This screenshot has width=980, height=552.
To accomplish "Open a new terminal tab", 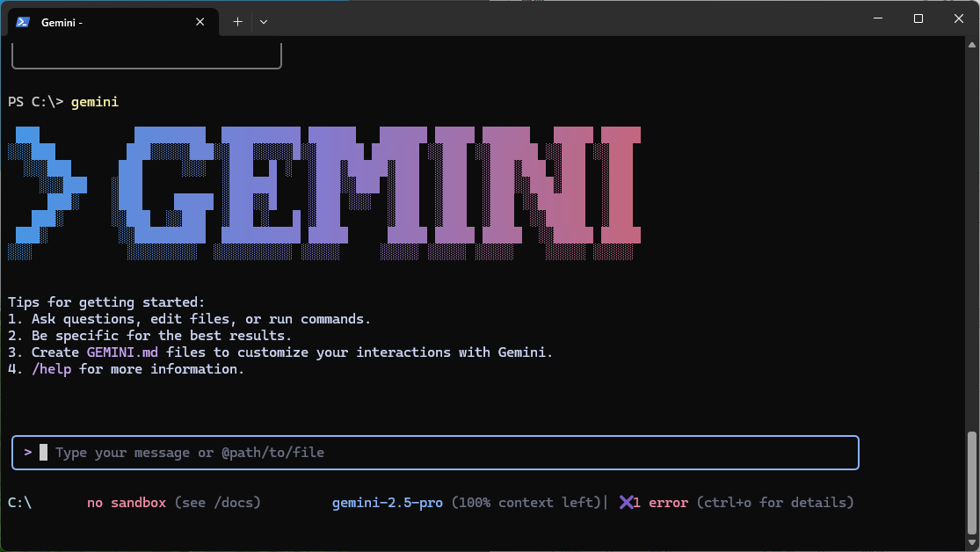I will (237, 22).
